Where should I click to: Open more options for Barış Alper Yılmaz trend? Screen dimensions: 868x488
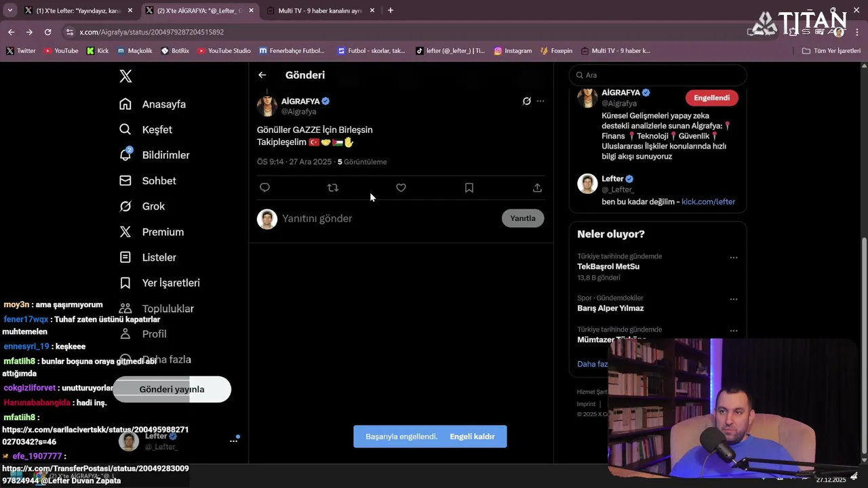734,299
